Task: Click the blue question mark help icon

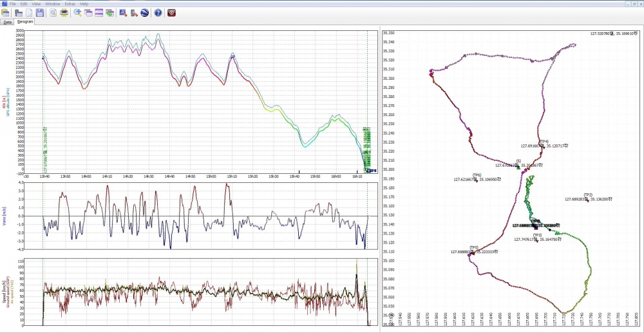Action: pos(158,13)
